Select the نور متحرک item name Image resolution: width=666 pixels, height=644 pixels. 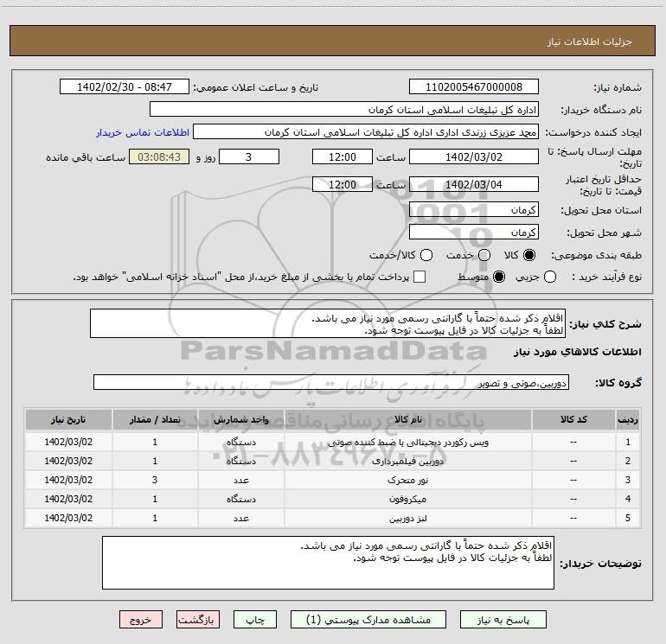pos(407,480)
